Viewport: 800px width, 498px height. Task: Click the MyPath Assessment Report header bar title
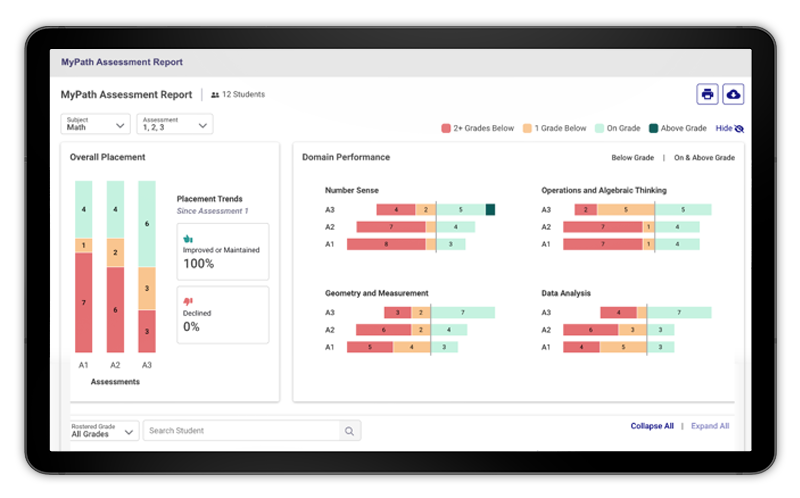122,62
